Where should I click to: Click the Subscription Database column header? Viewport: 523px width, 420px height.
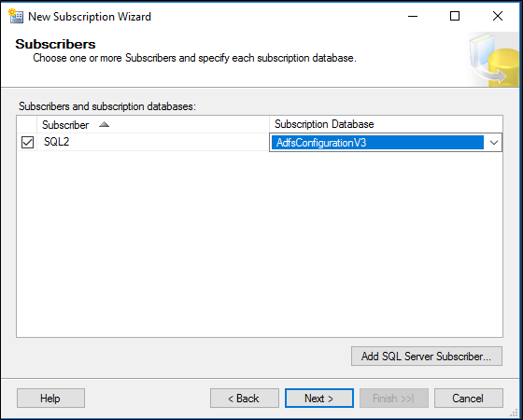tap(386, 124)
